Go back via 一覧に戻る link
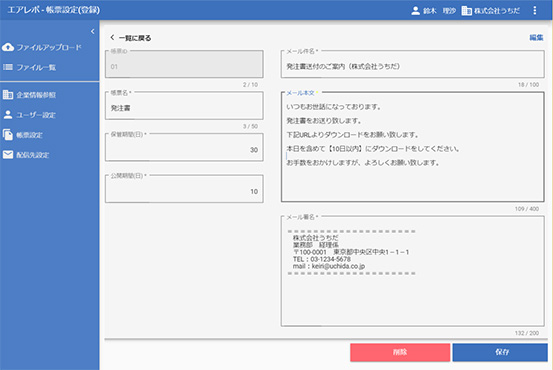The width and height of the screenshot is (553, 370). [x=135, y=38]
